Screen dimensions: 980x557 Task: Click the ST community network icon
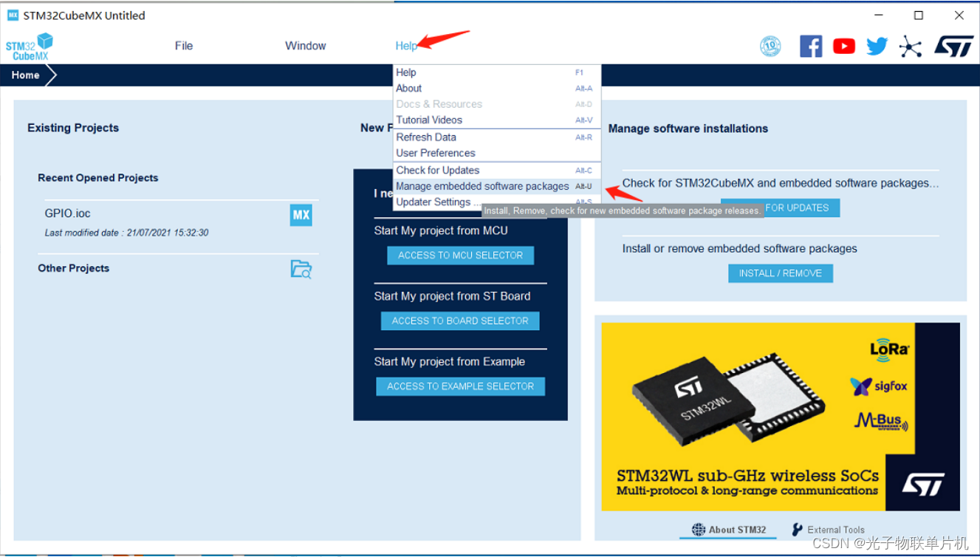tap(910, 47)
